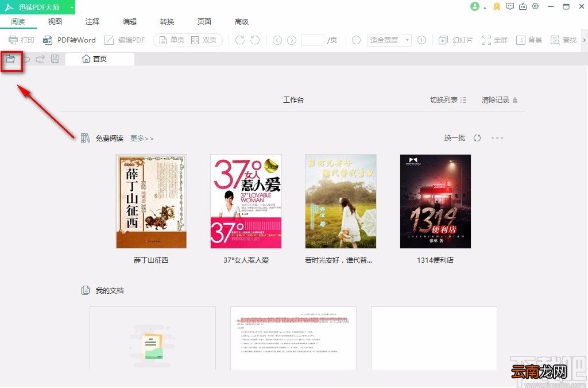
Task: Open the blank document thumbnail
Action: [434, 338]
